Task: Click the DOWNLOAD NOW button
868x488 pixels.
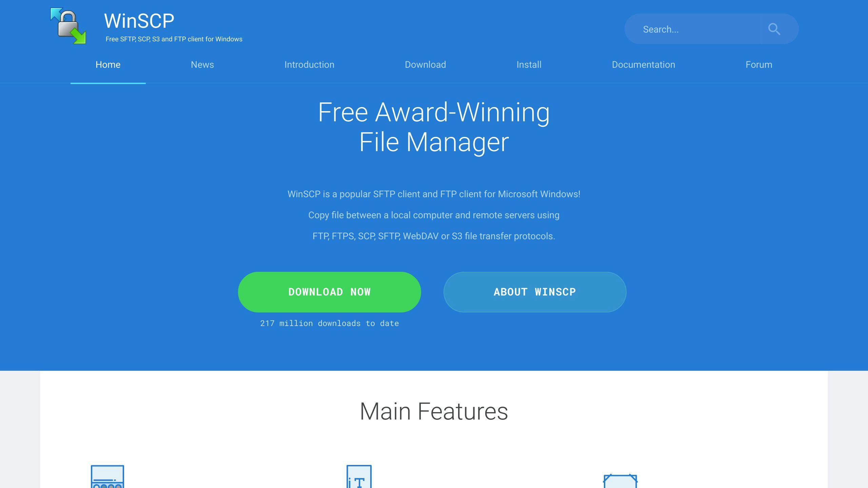Action: click(x=329, y=292)
